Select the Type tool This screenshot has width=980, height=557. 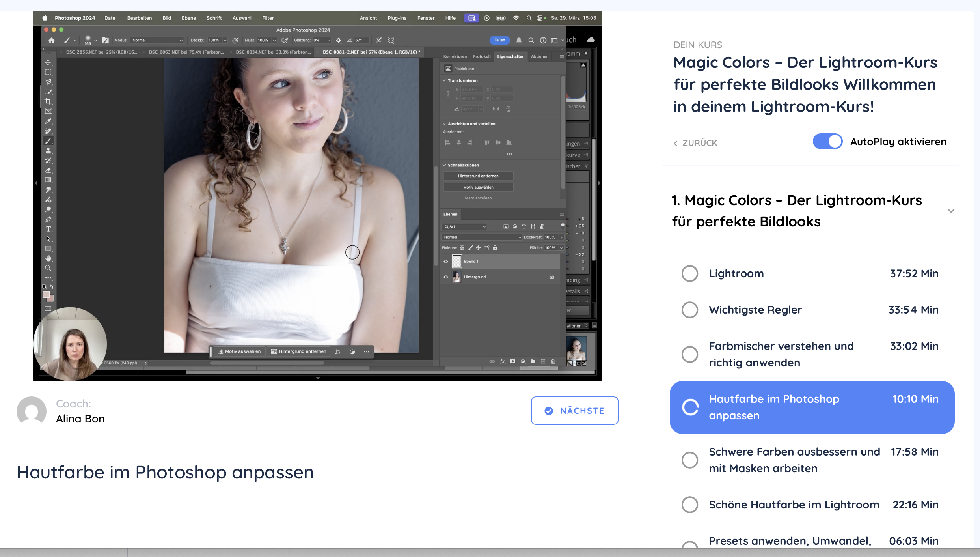(x=48, y=229)
